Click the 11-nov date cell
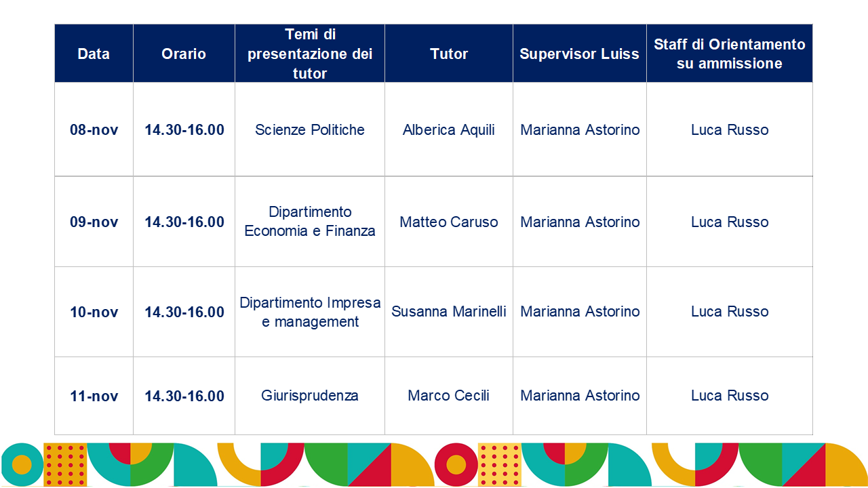 (94, 396)
